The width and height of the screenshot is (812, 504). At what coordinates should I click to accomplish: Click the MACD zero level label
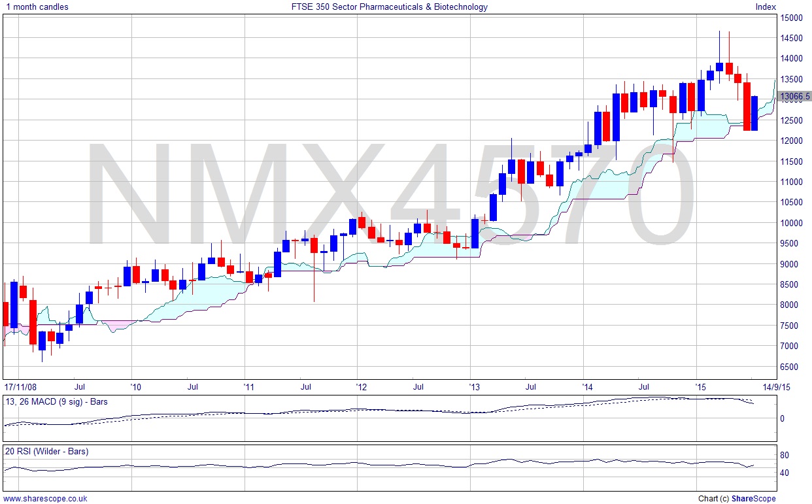pyautogui.click(x=783, y=419)
